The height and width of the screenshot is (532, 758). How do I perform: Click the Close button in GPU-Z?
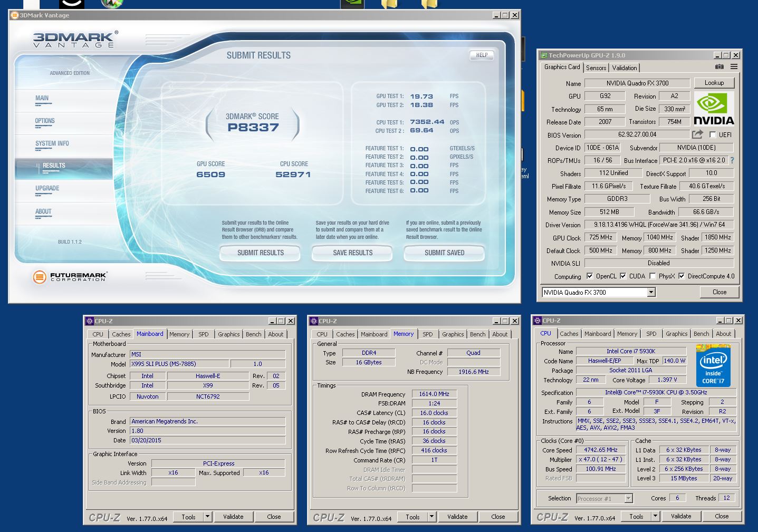coord(719,292)
